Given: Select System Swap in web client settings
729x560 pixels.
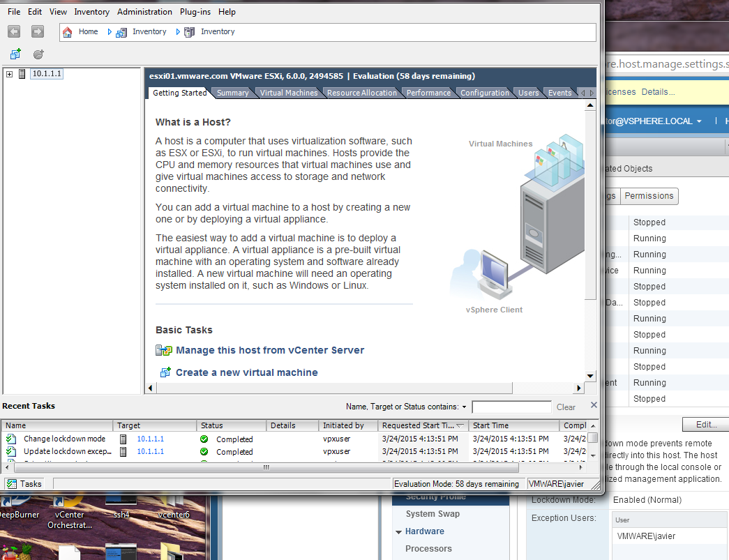Looking at the screenshot, I should click(433, 514).
